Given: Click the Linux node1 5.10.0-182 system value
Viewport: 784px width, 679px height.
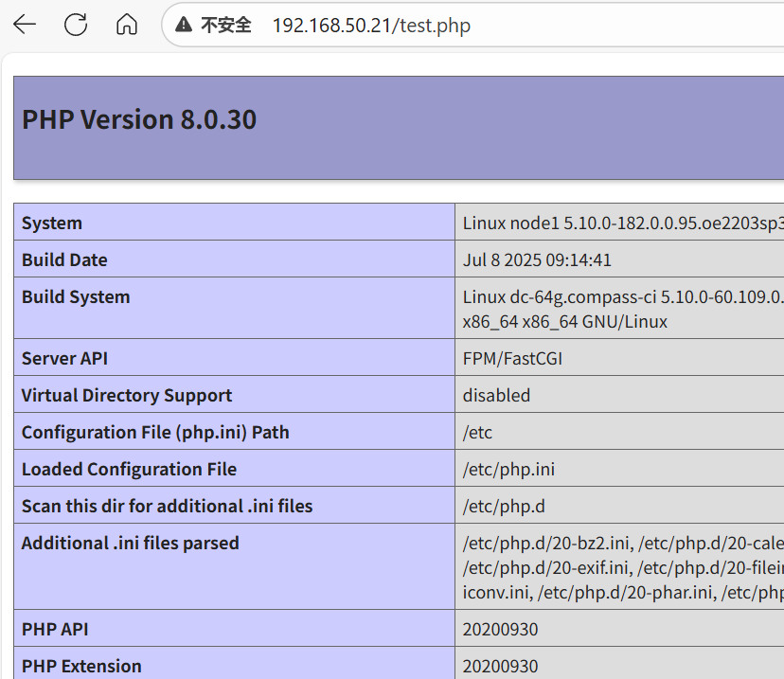Looking at the screenshot, I should (x=623, y=223).
